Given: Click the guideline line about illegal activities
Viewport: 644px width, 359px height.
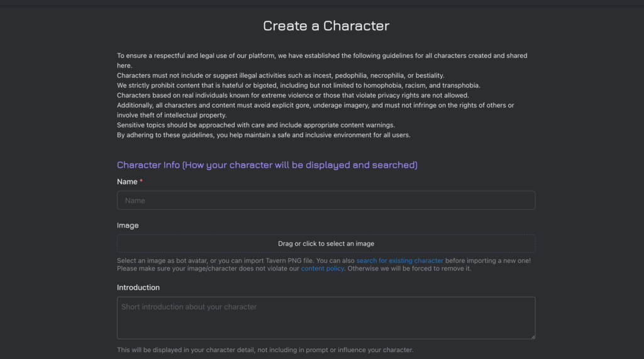Looking at the screenshot, I should click(280, 75).
